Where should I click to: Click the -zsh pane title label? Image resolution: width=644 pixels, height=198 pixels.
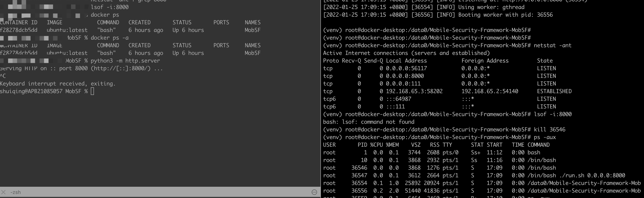tap(16, 192)
